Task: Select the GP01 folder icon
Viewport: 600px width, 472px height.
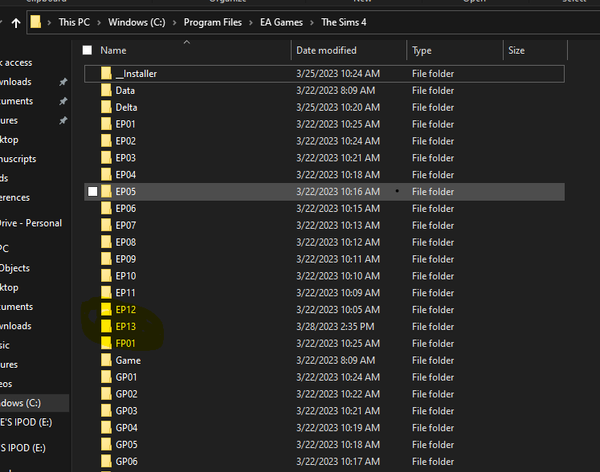Action: tap(106, 377)
